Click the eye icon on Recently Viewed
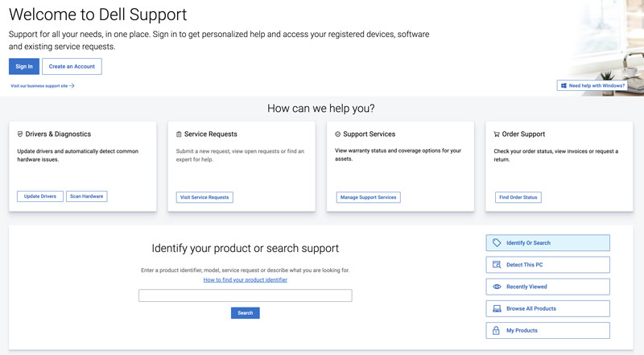Screen dimensions: 644x355 497,287
